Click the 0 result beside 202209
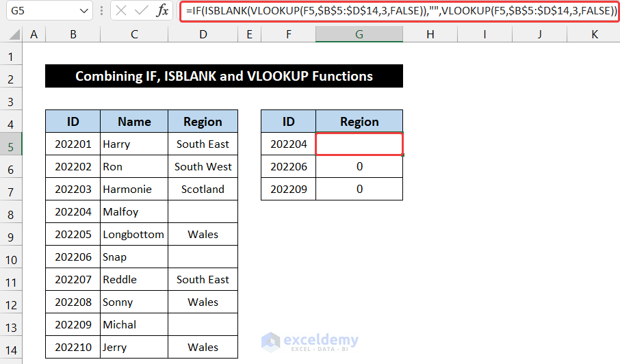The height and width of the screenshot is (364, 620). tap(359, 189)
